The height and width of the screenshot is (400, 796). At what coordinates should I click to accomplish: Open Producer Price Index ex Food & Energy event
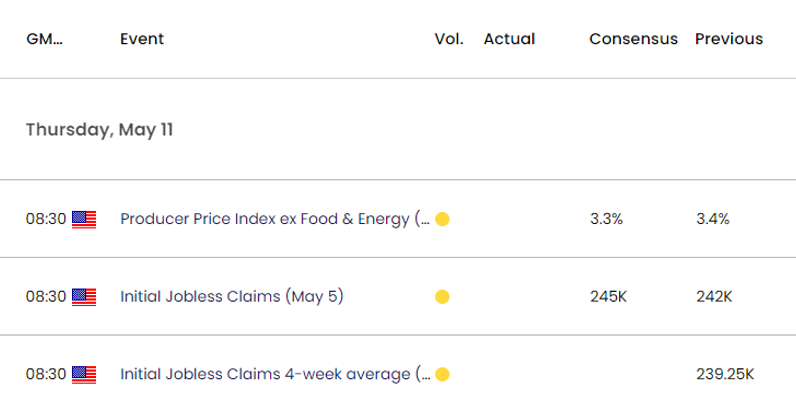pyautogui.click(x=275, y=219)
